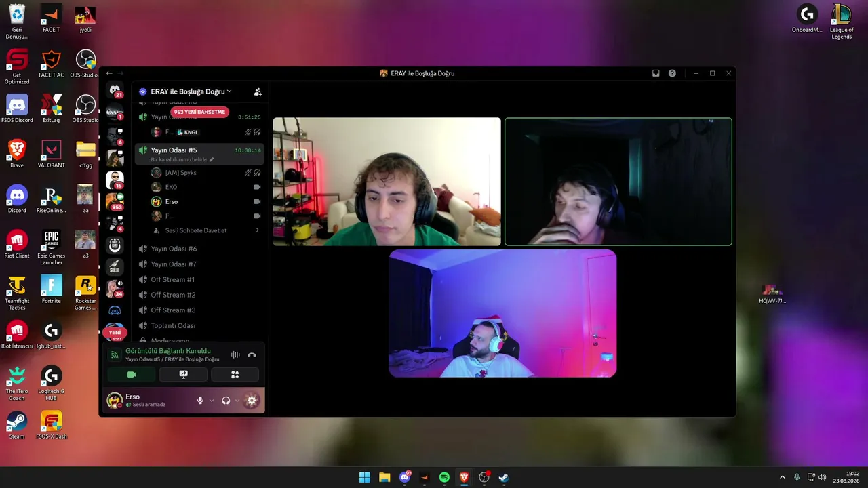Open the Epic Games Launcher shortcut
Image resolution: width=868 pixels, height=488 pixels.
click(x=51, y=247)
